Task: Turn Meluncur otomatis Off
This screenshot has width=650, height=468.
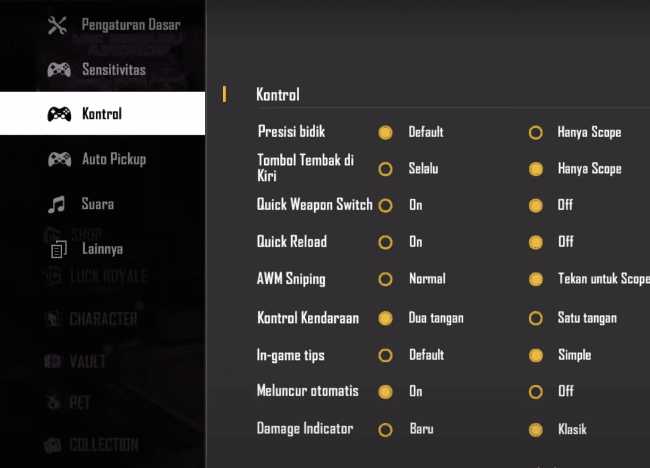Action: pos(536,392)
